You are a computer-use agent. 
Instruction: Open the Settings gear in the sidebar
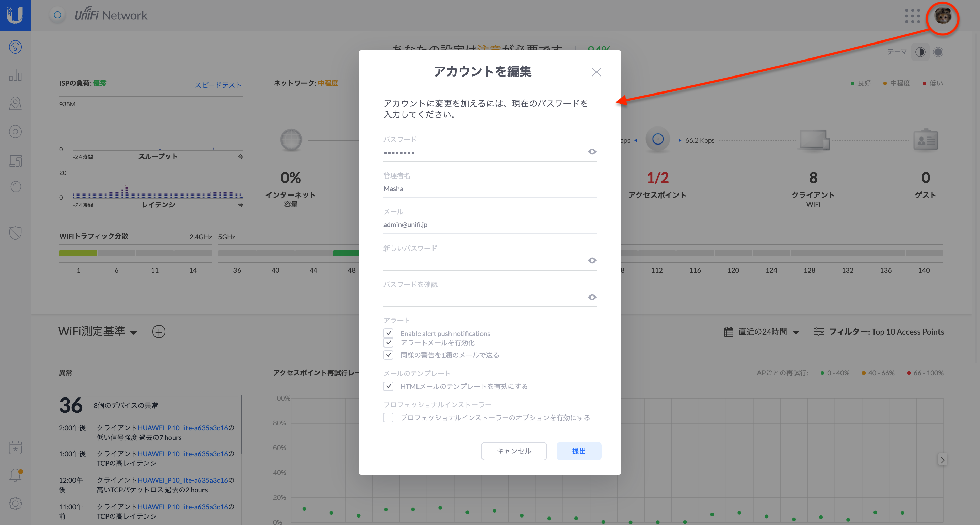(x=15, y=503)
